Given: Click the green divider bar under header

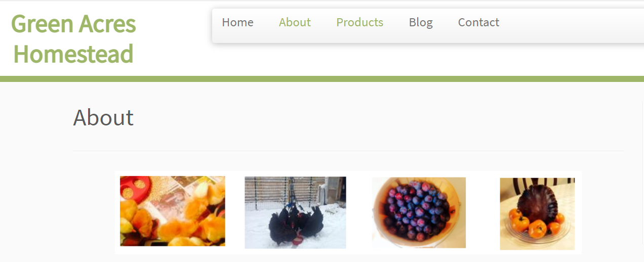Looking at the screenshot, I should coord(322,79).
